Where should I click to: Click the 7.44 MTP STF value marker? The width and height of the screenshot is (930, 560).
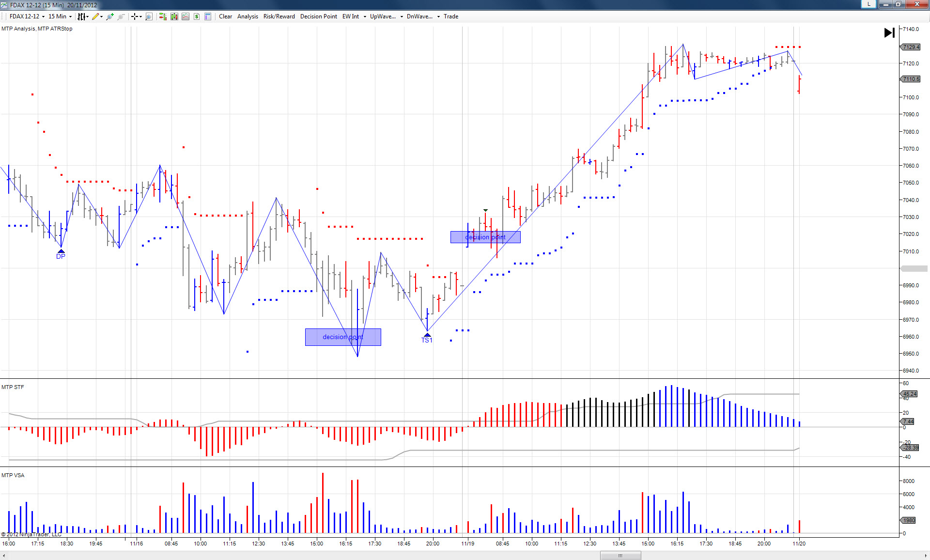[x=908, y=421]
